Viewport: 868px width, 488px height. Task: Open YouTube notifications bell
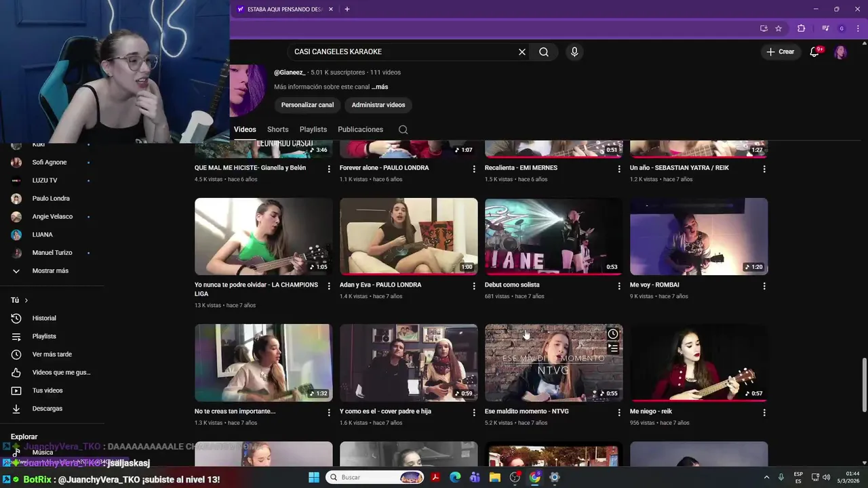[814, 52]
